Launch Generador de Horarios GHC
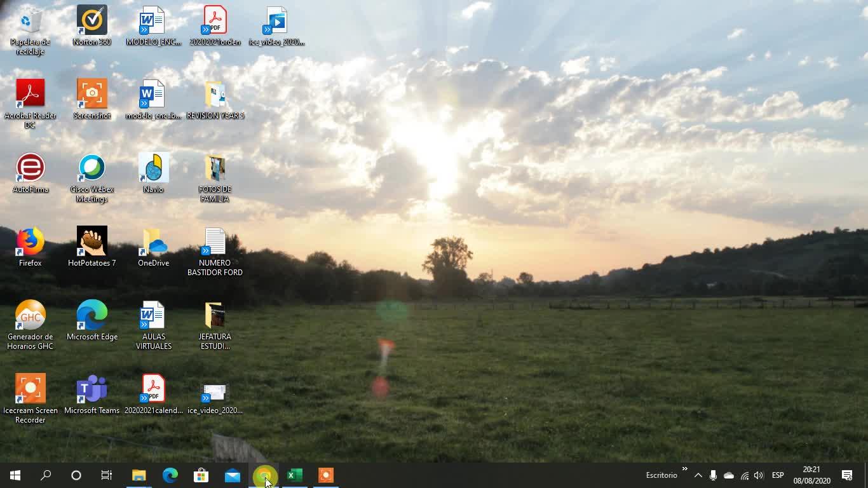This screenshot has width=868, height=488. (x=30, y=325)
